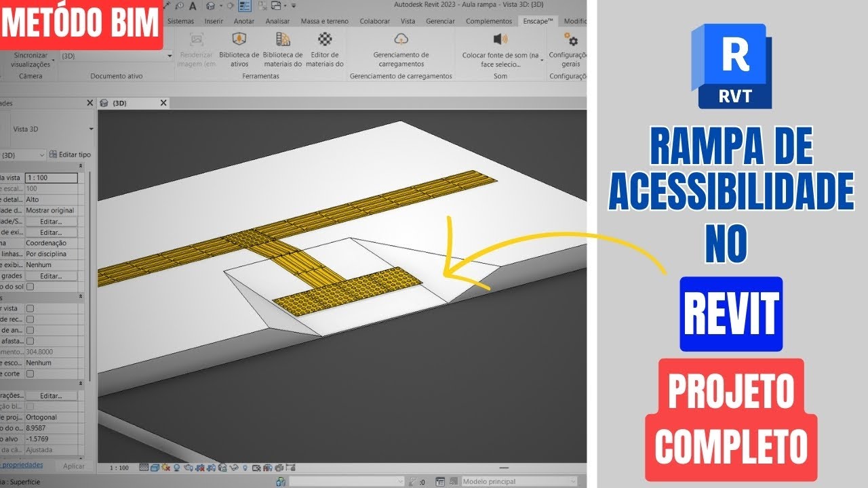Toggle the shadows icon on view control bar

(x=176, y=468)
